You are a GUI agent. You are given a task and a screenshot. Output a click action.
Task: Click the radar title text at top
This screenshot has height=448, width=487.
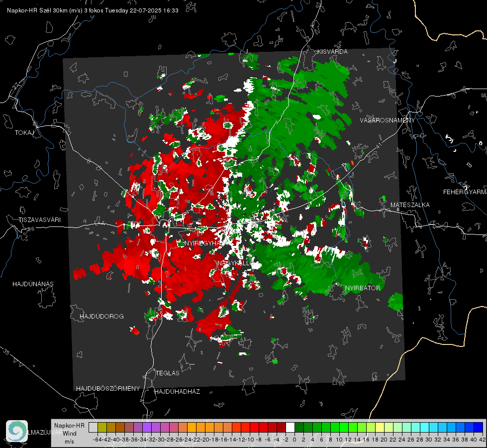(x=93, y=10)
